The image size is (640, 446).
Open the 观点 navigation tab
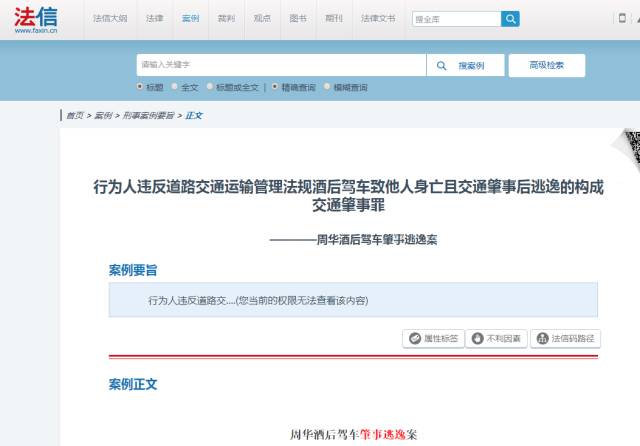(262, 18)
